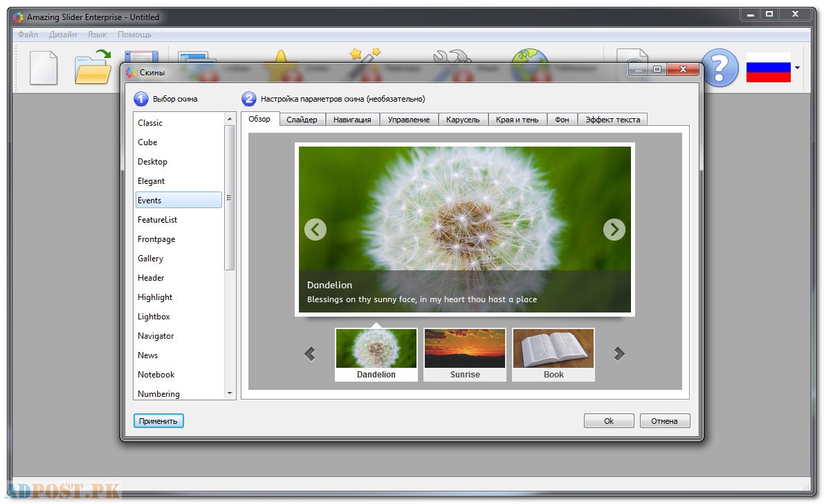Viewport: 824px width, 504px height.
Task: Click skin list scroll up arrow
Action: click(x=230, y=119)
